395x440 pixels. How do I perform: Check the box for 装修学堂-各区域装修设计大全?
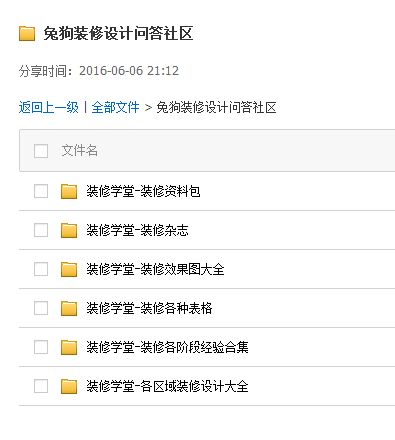tap(41, 386)
